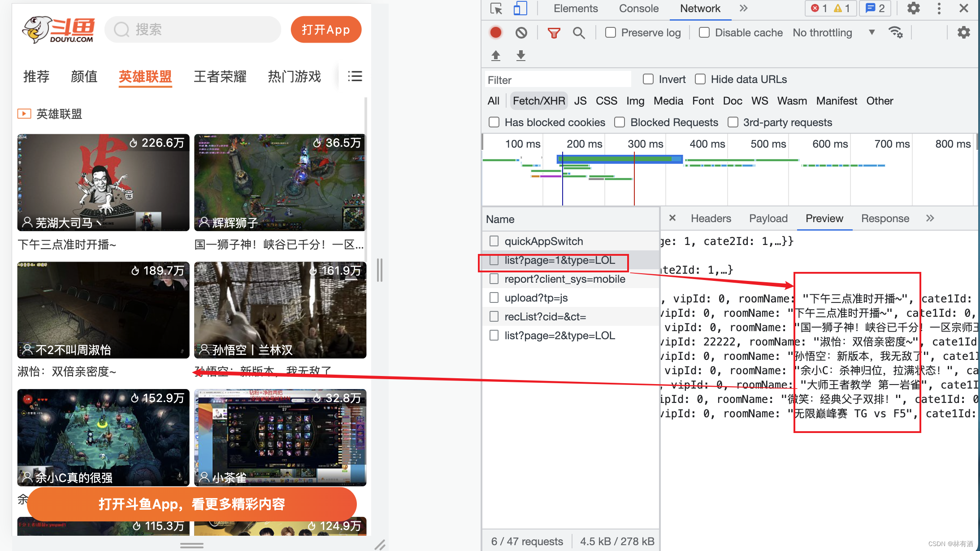Open the Response detail tab
This screenshot has height=551, width=980.
pos(885,219)
